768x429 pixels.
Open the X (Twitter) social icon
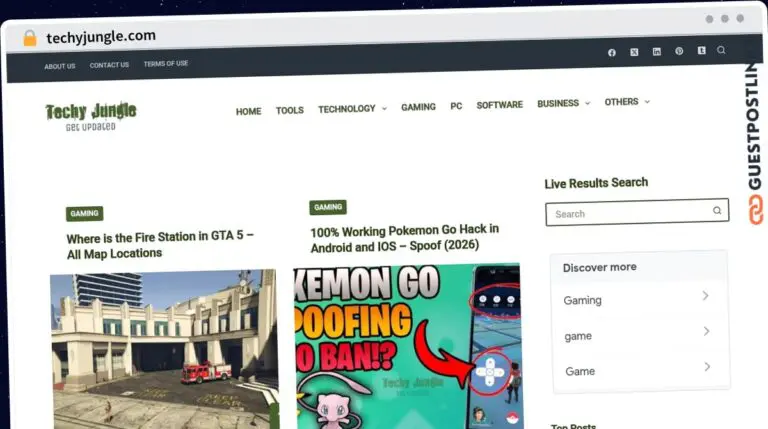click(x=634, y=52)
